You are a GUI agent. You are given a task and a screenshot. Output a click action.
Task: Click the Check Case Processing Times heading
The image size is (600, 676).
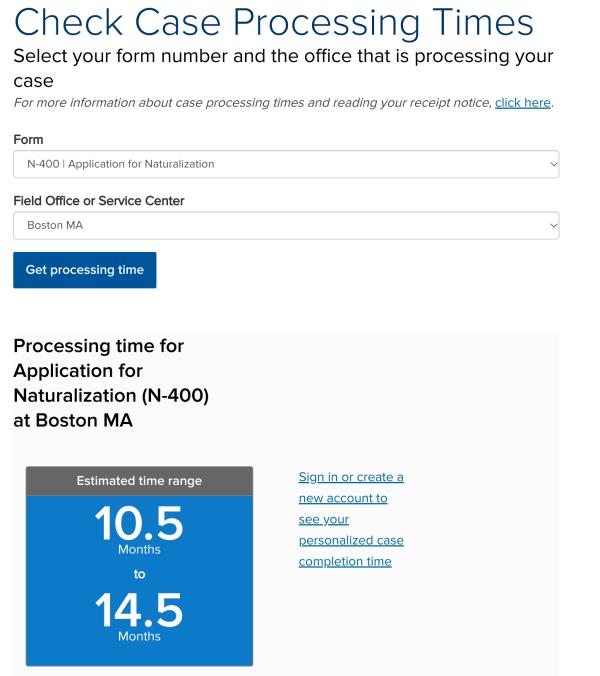(x=274, y=22)
